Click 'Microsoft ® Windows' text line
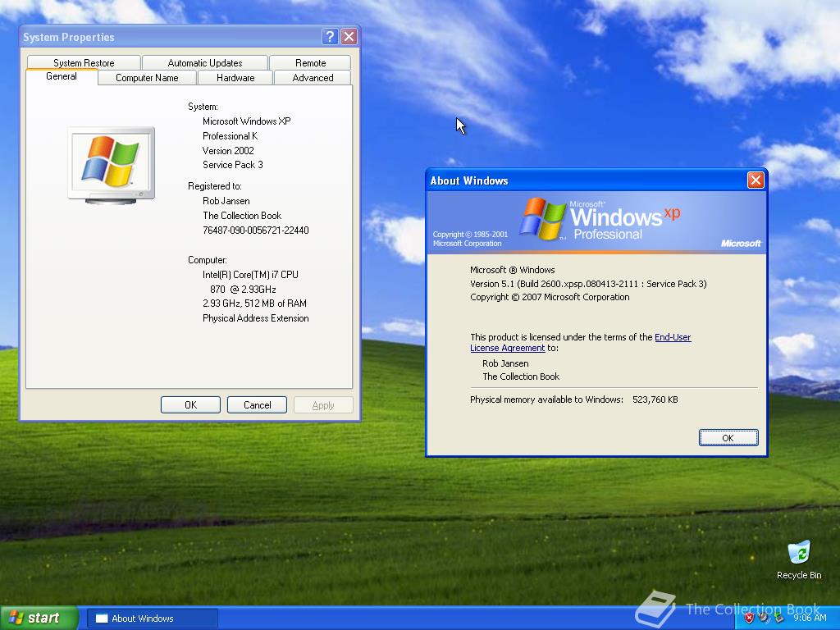The image size is (840, 630). (x=512, y=269)
